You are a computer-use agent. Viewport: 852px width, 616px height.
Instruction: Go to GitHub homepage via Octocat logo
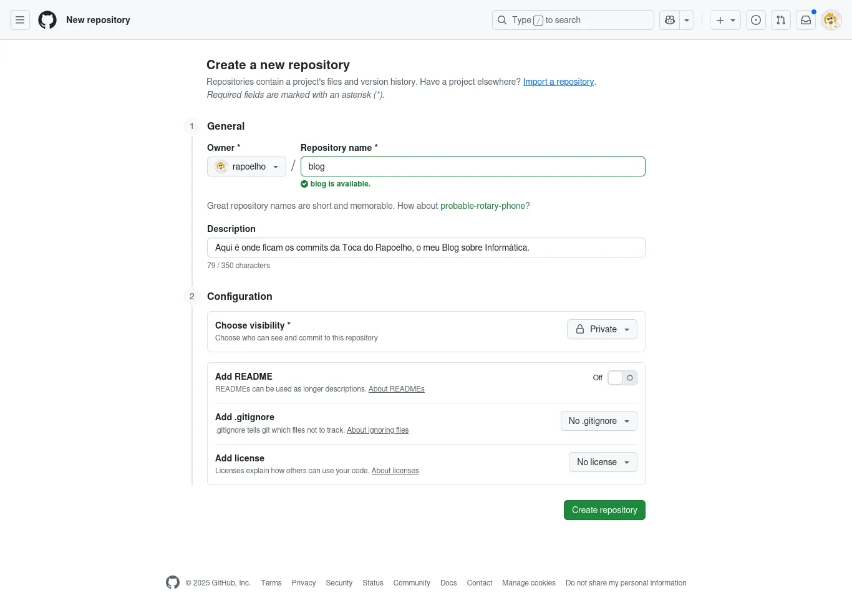point(47,20)
